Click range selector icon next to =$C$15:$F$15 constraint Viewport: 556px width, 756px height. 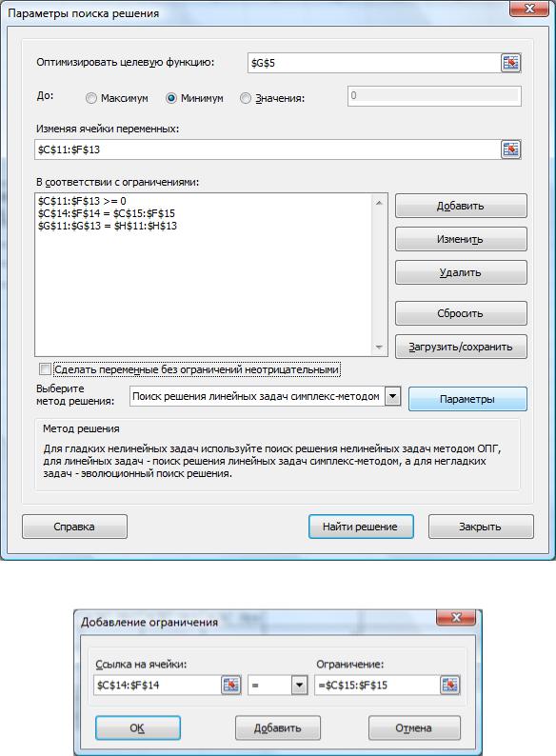tap(450, 686)
